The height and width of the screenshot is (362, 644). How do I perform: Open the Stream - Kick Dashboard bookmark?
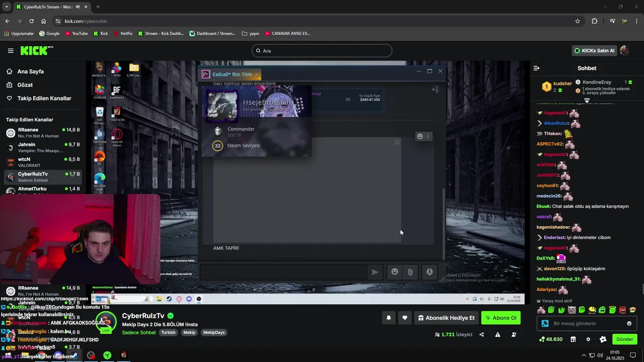pyautogui.click(x=161, y=34)
